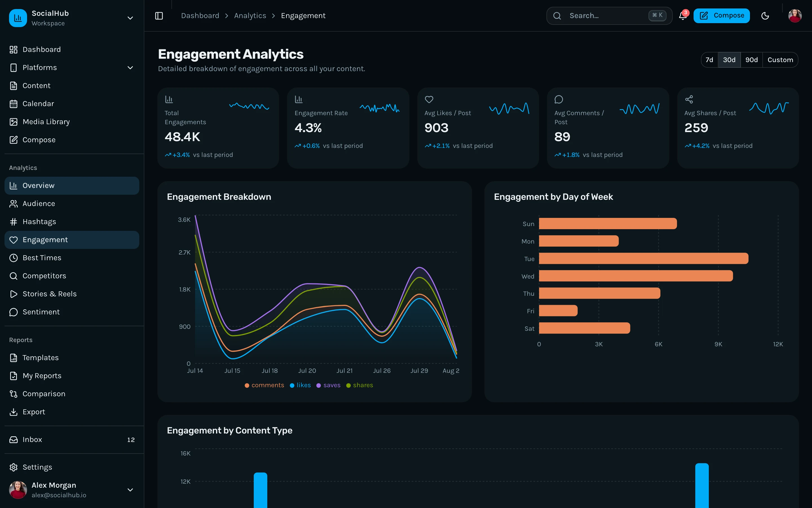
Task: Open the Sentiment analytics page
Action: click(x=72, y=312)
